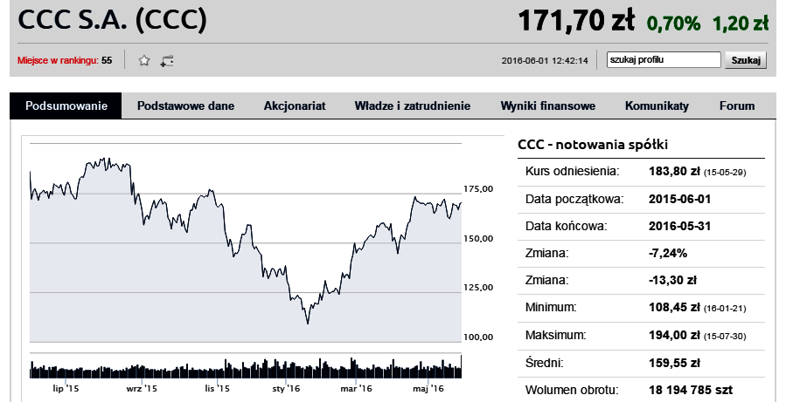The height and width of the screenshot is (402, 786).
Task: Go to Władze i zatrudnienie tab
Action: coord(412,105)
